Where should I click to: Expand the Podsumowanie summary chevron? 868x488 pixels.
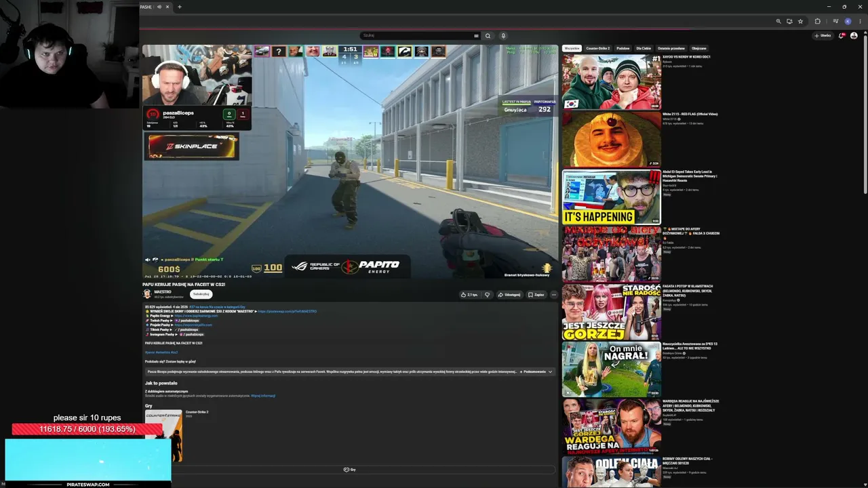pyautogui.click(x=550, y=371)
